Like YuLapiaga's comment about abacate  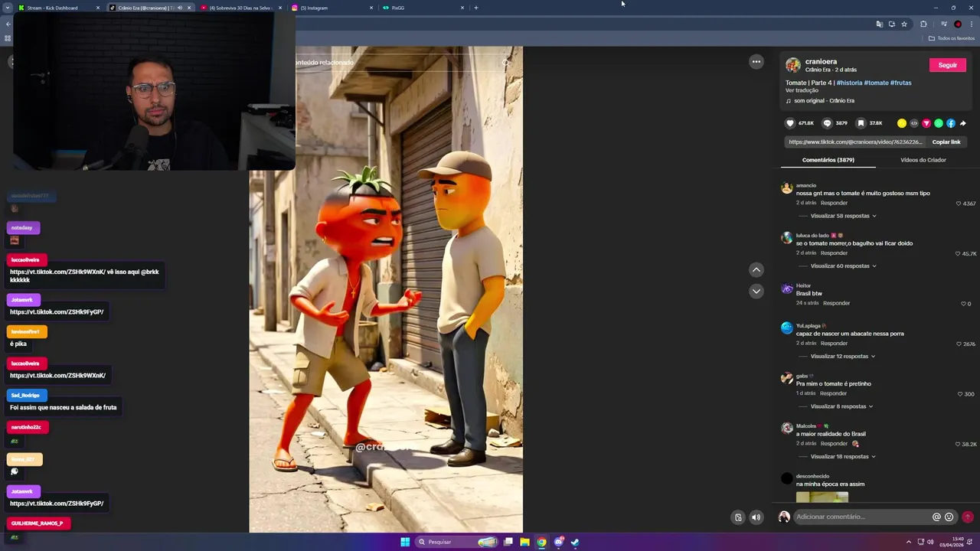coord(959,344)
